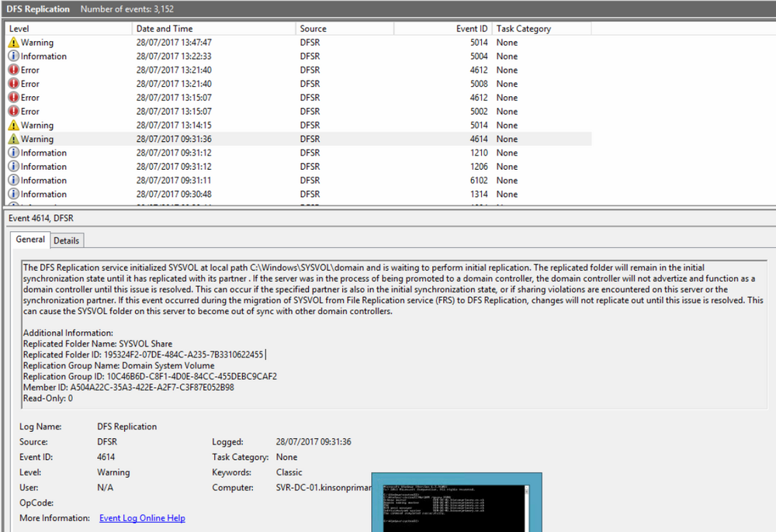The height and width of the screenshot is (532, 776).
Task: Click the information icon of event 1314
Action: (14, 195)
